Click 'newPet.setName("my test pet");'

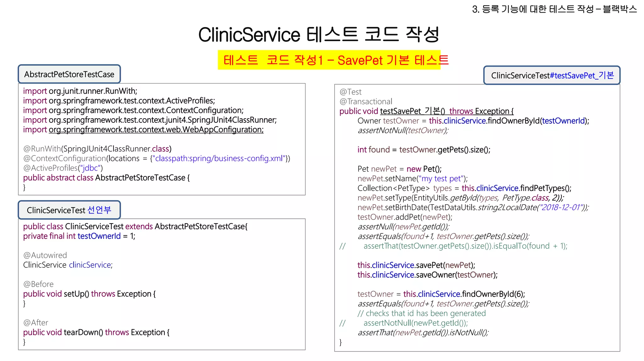click(x=413, y=179)
